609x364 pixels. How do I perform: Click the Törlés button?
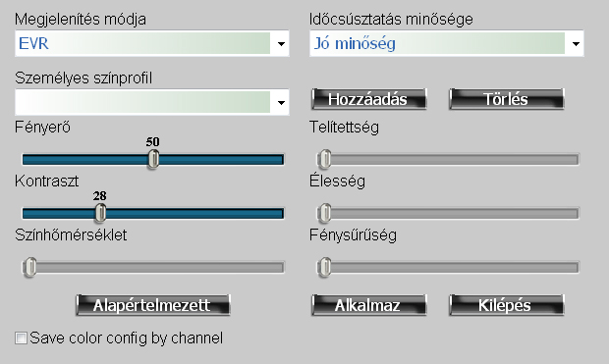click(506, 99)
